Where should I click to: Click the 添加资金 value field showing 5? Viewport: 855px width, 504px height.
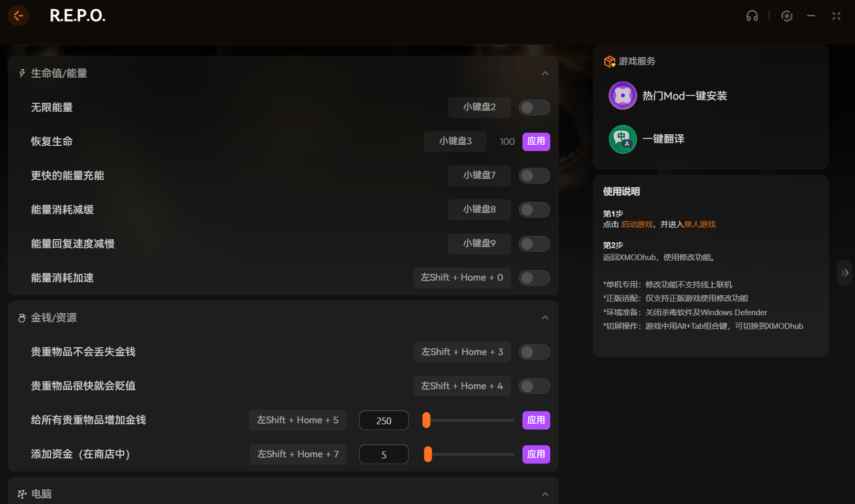(383, 455)
